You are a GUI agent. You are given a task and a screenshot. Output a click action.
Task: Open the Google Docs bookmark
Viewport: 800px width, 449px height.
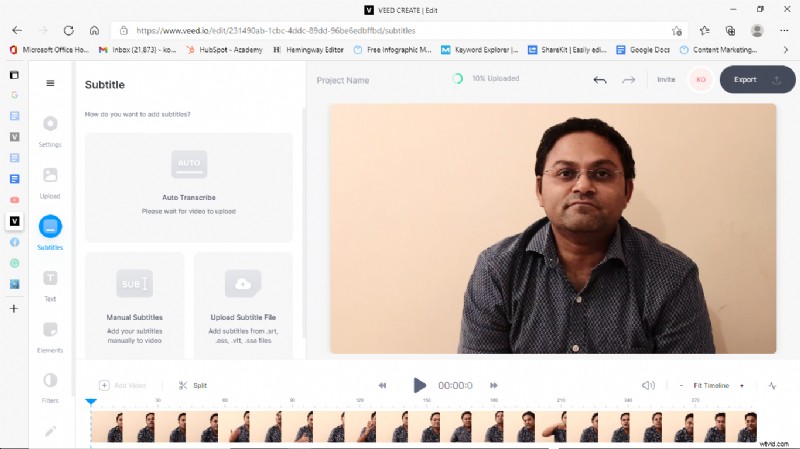coord(643,48)
